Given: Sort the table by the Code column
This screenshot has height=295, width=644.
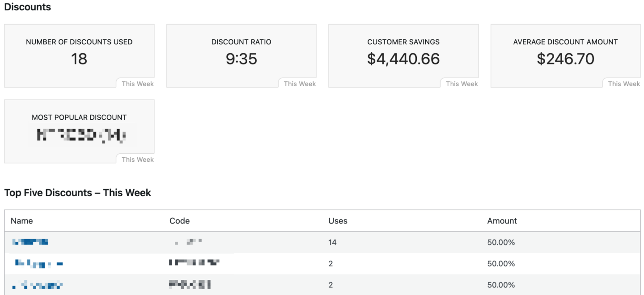Looking at the screenshot, I should 179,220.
